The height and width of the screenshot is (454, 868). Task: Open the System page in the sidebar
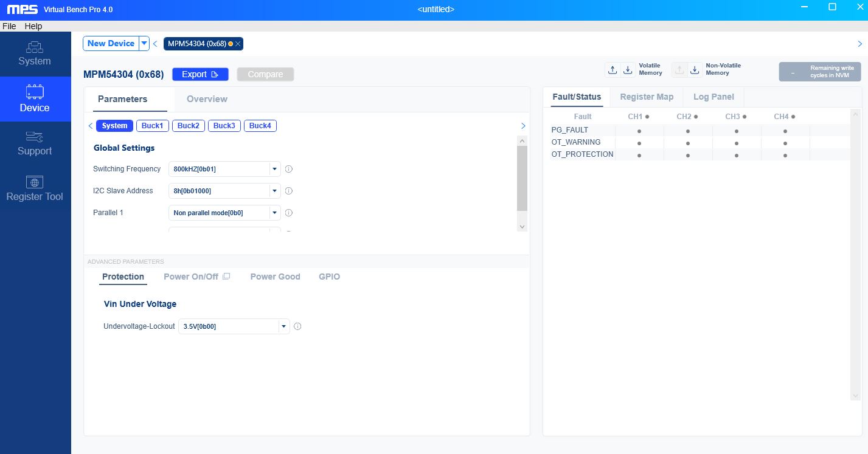[x=35, y=53]
